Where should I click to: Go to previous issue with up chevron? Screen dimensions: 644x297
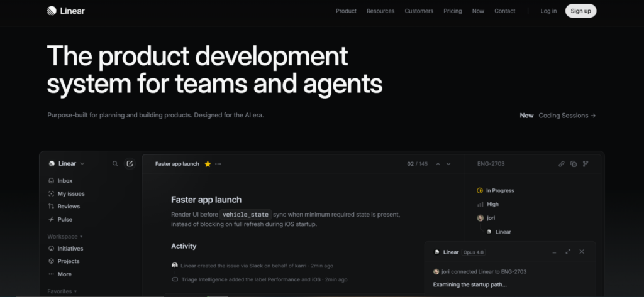click(x=438, y=164)
